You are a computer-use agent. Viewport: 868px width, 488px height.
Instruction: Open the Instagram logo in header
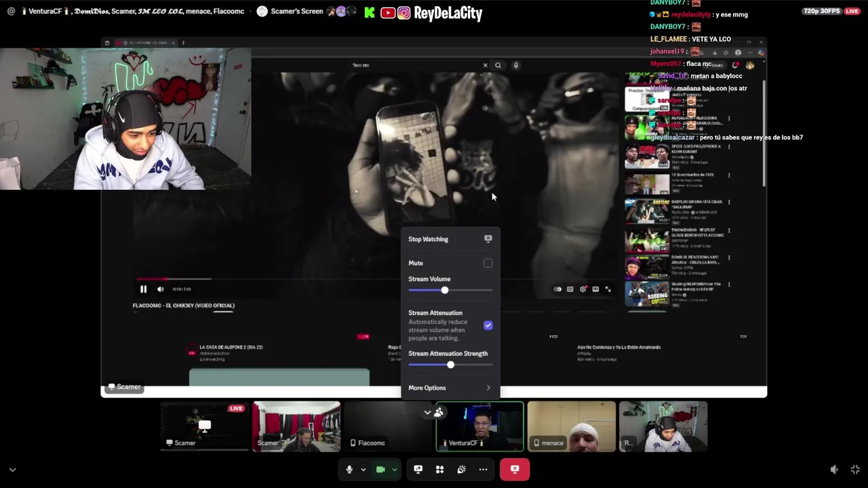tap(404, 12)
